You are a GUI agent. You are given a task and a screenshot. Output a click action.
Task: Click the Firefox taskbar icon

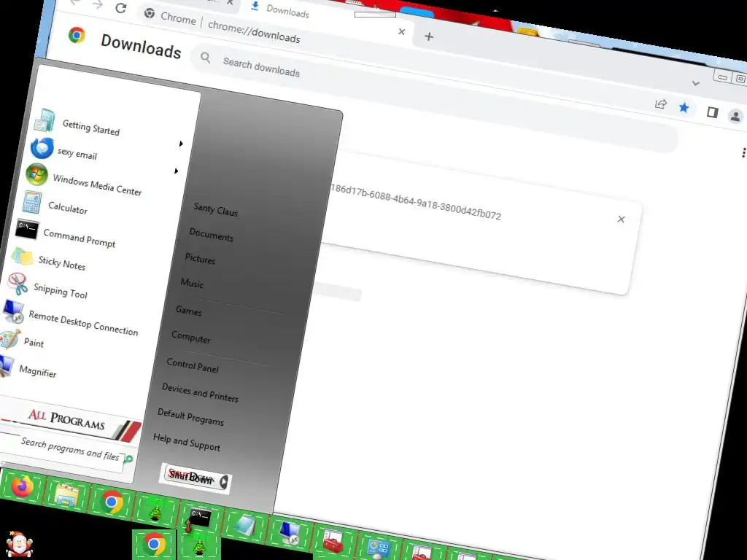click(23, 486)
